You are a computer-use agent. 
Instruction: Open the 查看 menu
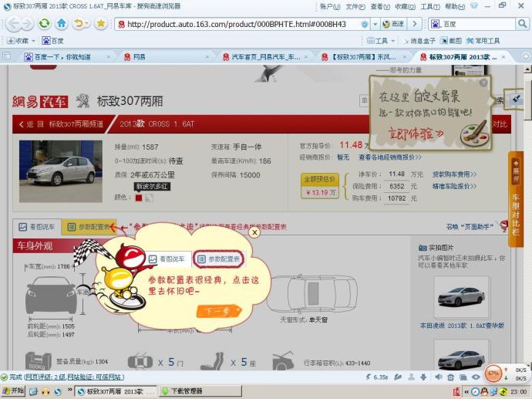380,6
